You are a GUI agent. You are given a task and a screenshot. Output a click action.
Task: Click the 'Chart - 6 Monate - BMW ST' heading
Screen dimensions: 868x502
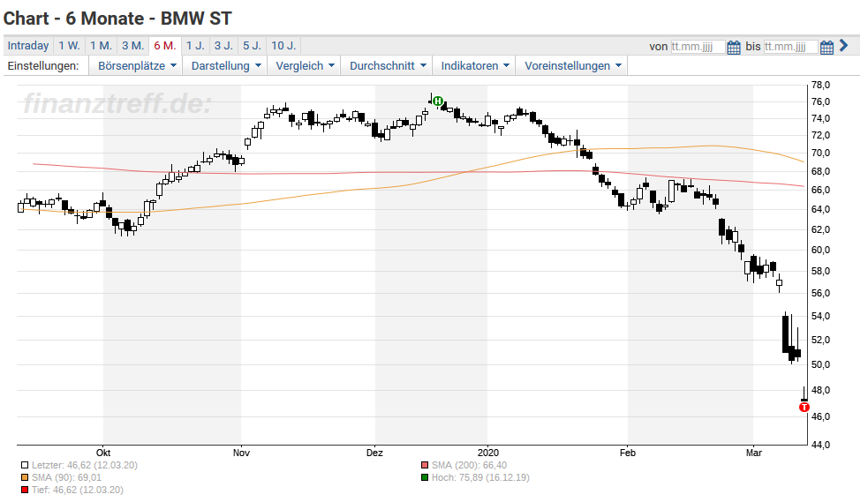click(x=117, y=19)
